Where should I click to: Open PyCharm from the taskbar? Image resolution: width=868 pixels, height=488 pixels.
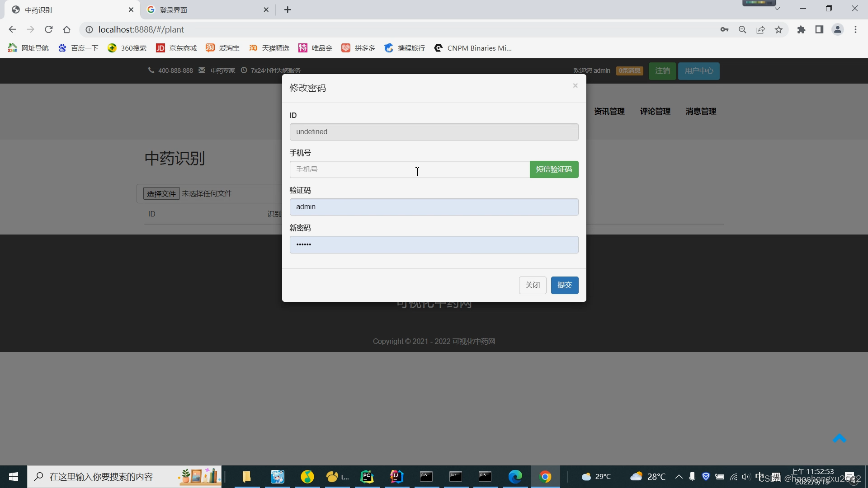[x=367, y=477]
